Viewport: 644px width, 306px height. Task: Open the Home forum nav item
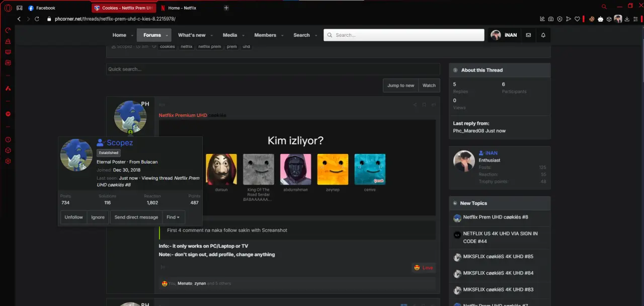tap(119, 35)
